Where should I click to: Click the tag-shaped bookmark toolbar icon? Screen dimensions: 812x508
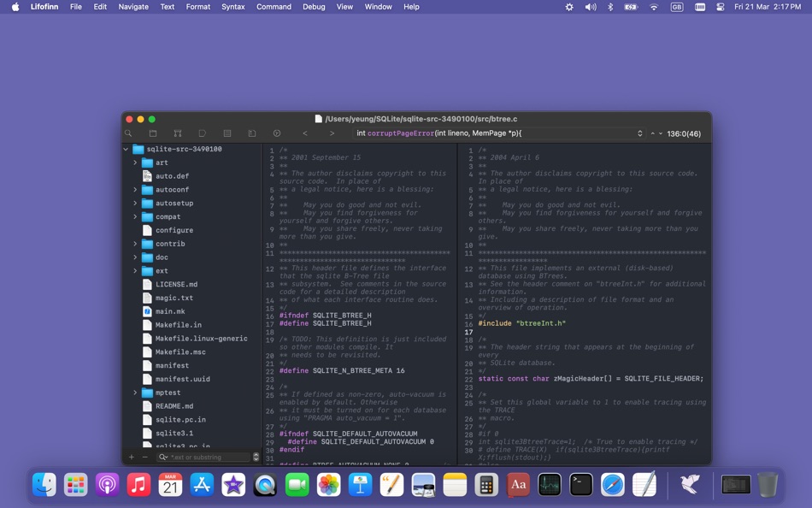(x=203, y=133)
